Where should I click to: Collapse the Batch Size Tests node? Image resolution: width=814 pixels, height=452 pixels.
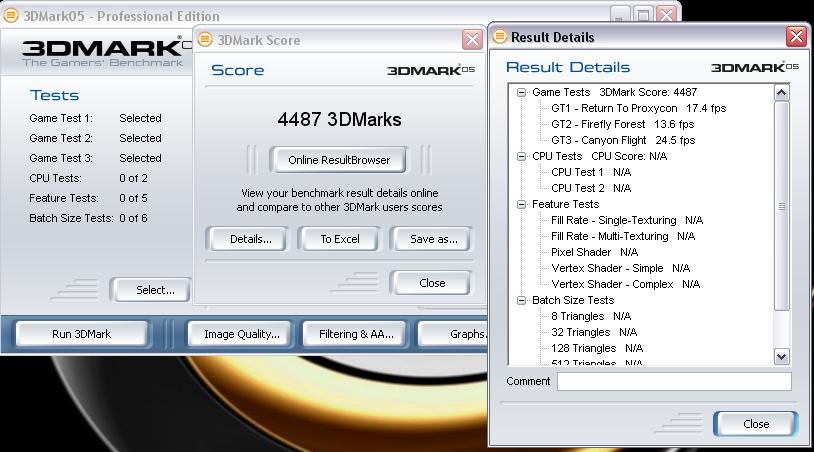pos(522,300)
